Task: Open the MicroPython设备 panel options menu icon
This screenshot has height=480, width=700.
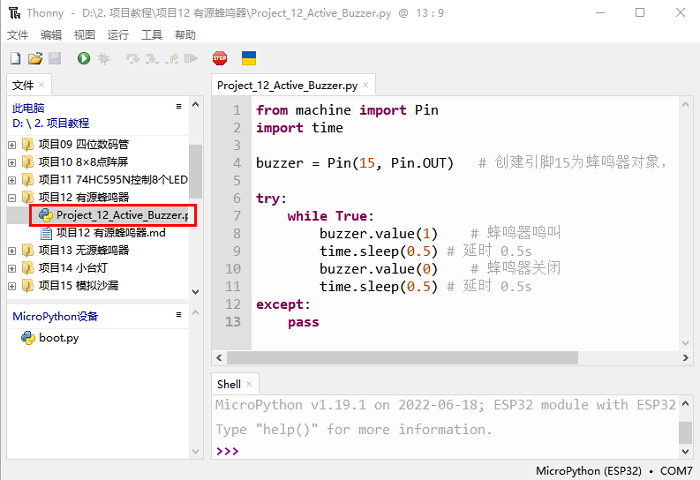Action: coord(179,315)
